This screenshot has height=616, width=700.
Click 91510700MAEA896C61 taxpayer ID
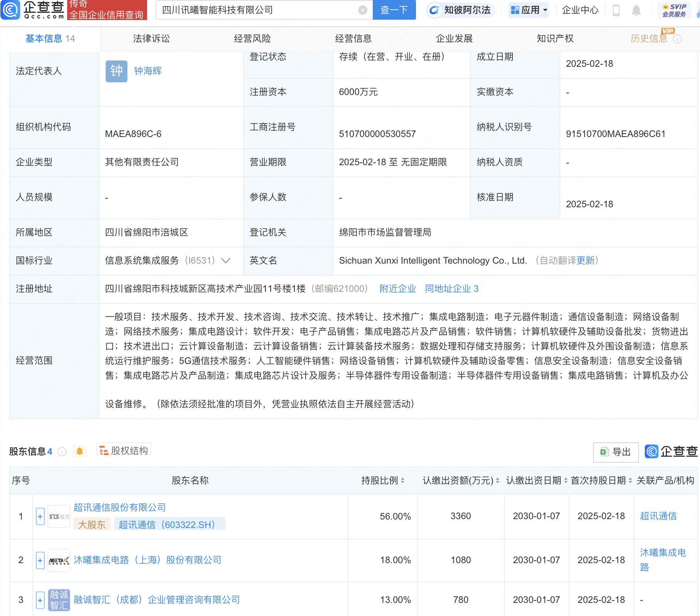[615, 134]
